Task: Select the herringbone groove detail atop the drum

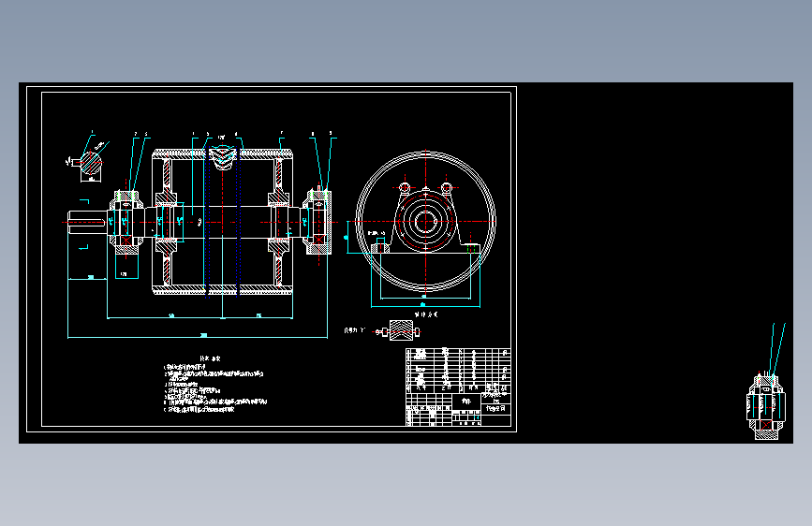Action: (223, 157)
